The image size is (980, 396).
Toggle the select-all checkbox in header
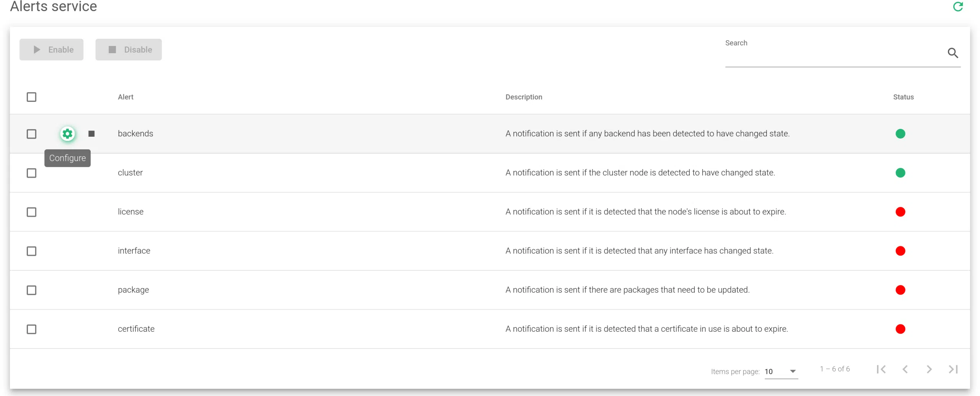pyautogui.click(x=31, y=97)
